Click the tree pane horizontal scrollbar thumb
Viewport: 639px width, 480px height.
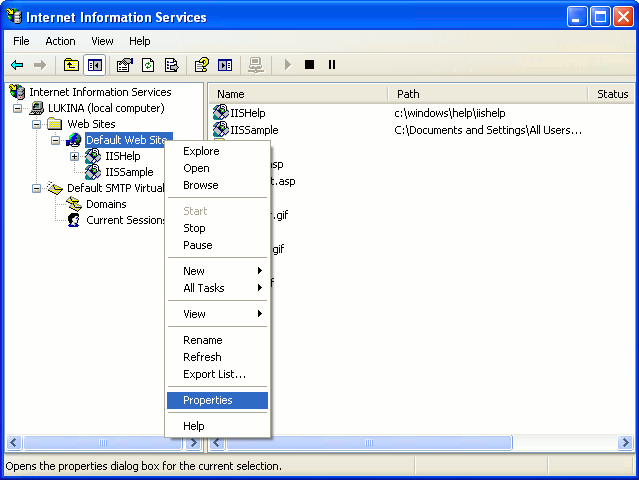coord(103,443)
